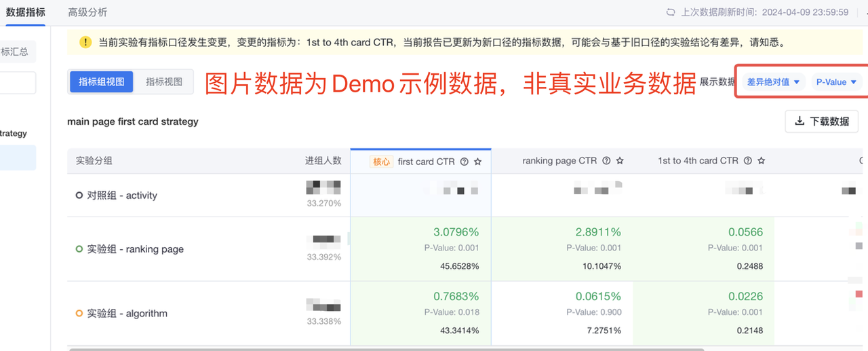
Task: Click the yellow warning icon in notice banner
Action: [x=85, y=42]
